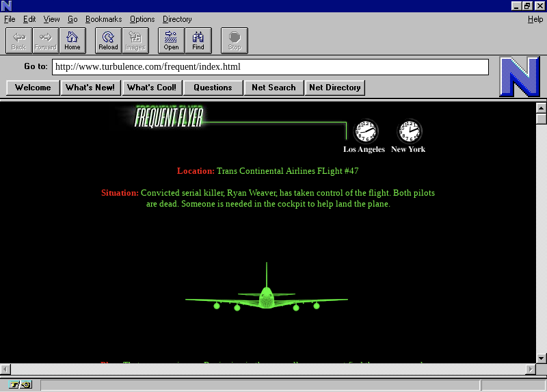Open the Options menu
547x392 pixels.
tap(142, 19)
